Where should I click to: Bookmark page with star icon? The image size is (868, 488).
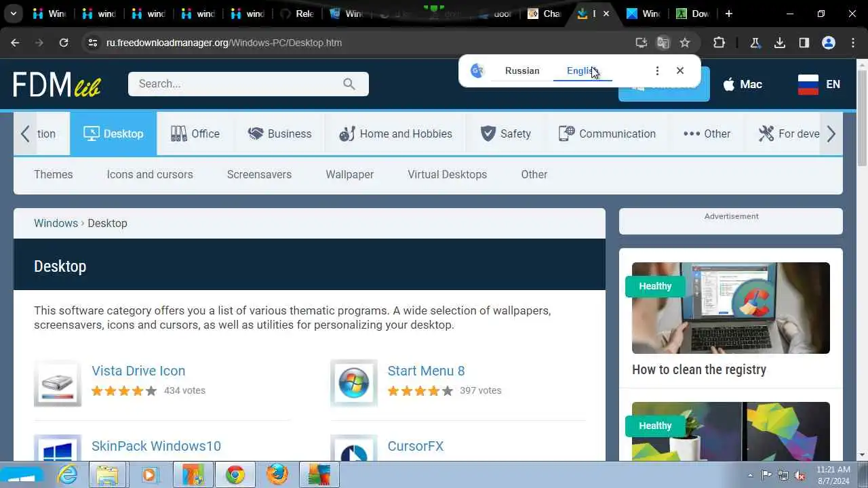tap(685, 43)
